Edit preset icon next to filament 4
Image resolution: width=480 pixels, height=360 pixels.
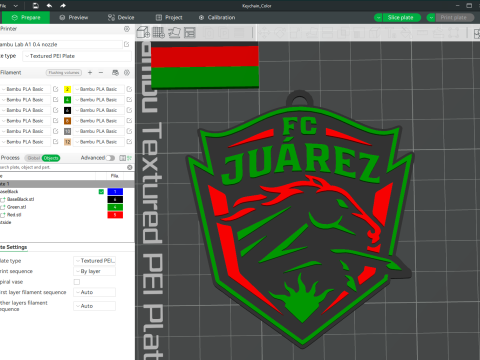[129, 100]
